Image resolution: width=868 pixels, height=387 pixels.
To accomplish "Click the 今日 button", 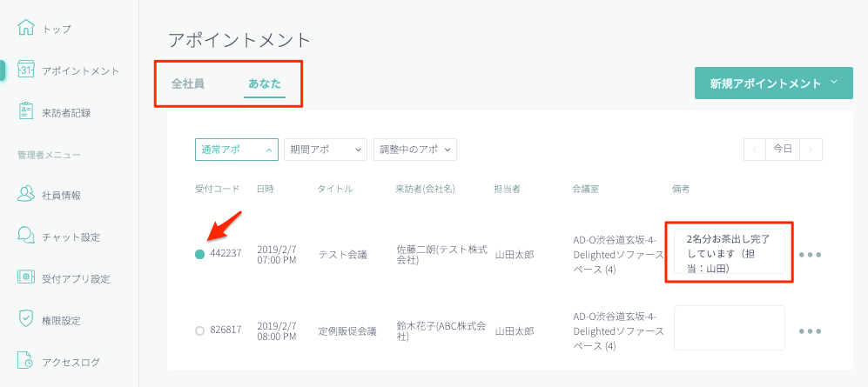I will tap(783, 150).
